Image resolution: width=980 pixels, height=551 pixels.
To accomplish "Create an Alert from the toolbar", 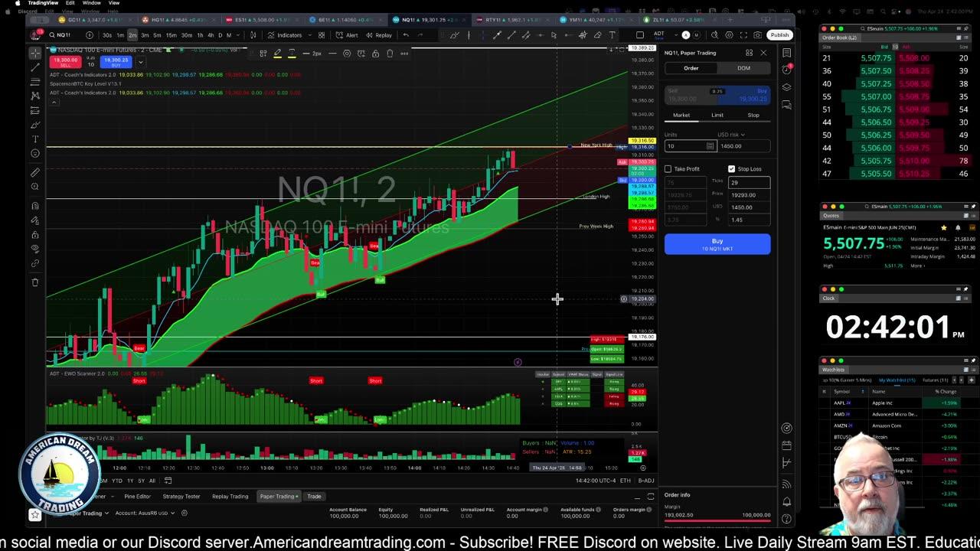I will [x=348, y=35].
